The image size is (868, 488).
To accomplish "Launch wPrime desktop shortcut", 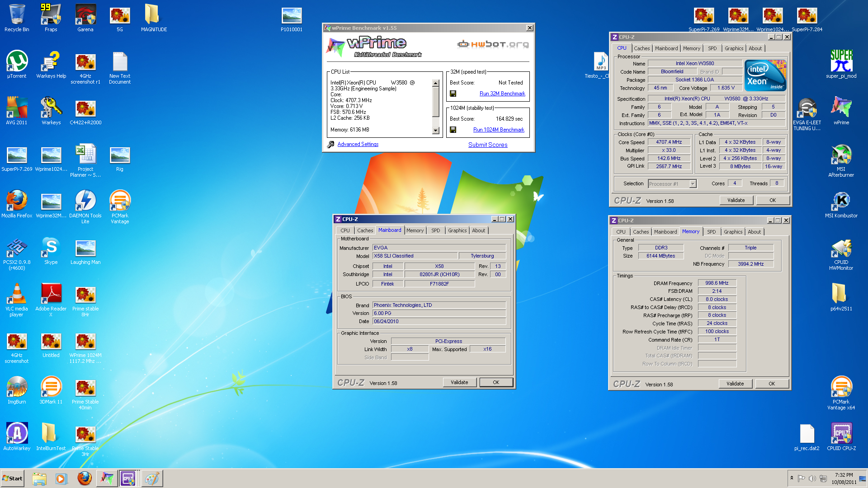I will click(x=841, y=111).
